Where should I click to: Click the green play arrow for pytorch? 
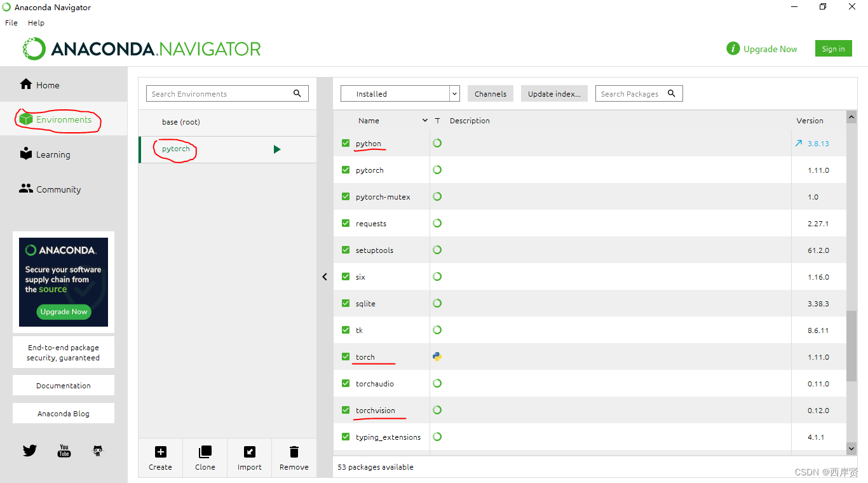(x=277, y=149)
